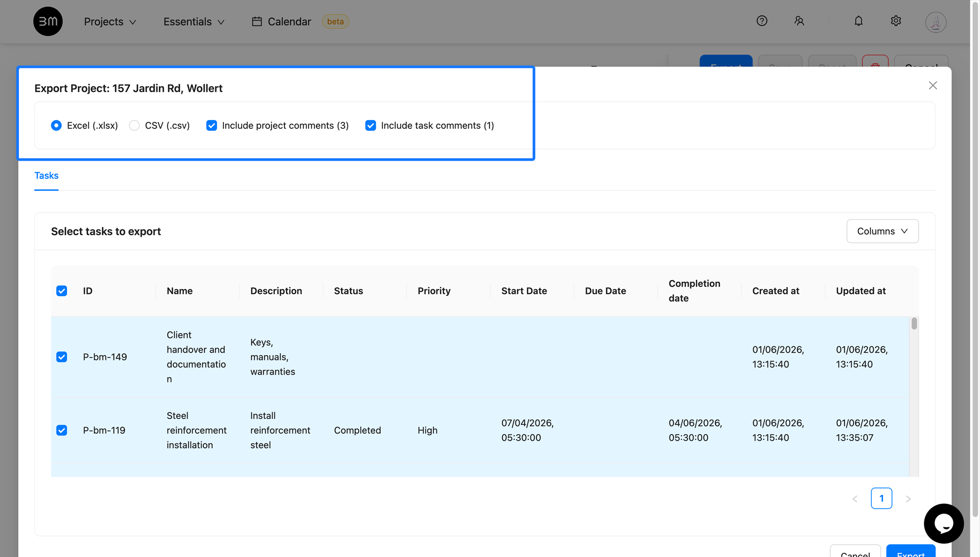Deselect task P-bm-149 checkbox
980x557 pixels.
(62, 357)
